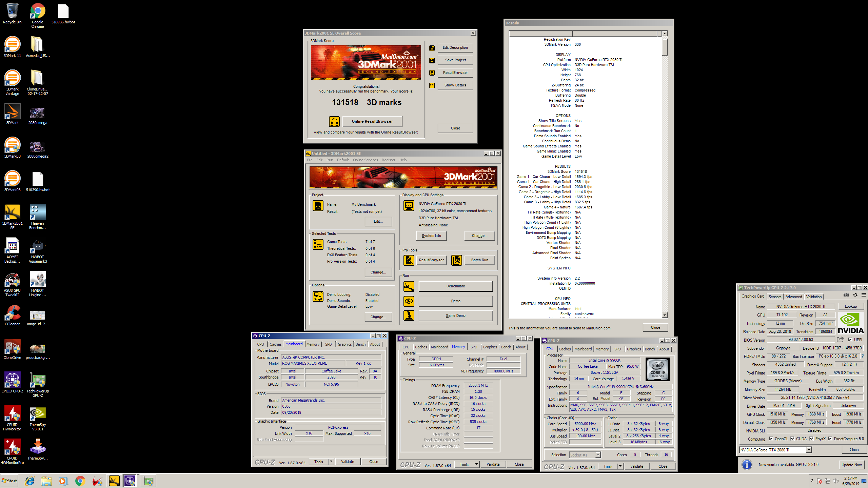Click the Lookup button in GPU-Z

tap(851, 306)
